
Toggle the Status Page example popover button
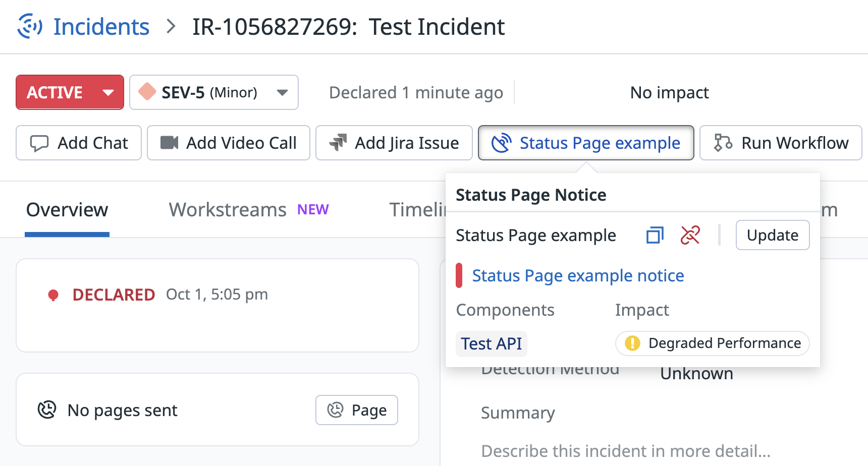[x=585, y=143]
